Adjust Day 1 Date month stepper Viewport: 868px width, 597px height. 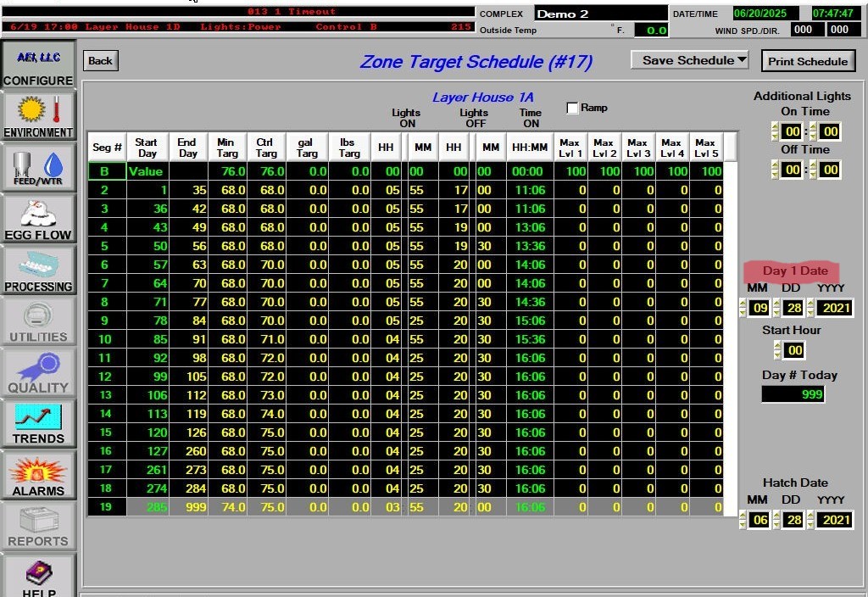(x=743, y=308)
